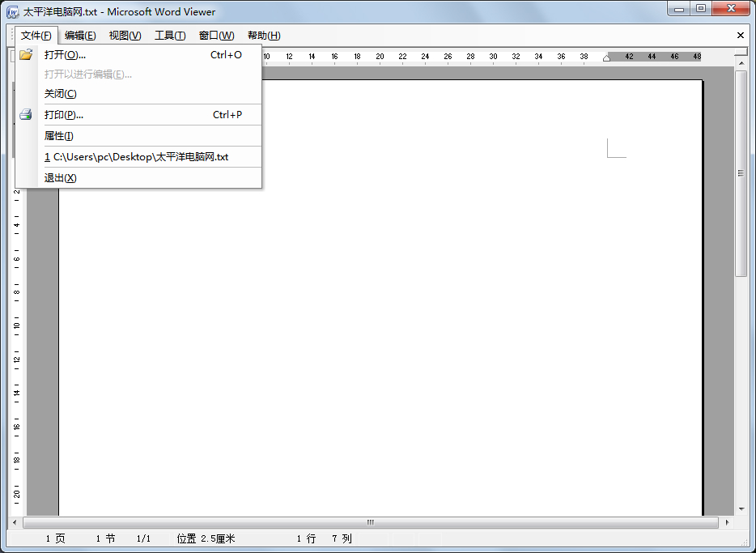Image resolution: width=756 pixels, height=553 pixels.
Task: Click the '1 节' status bar entry
Action: (105, 538)
